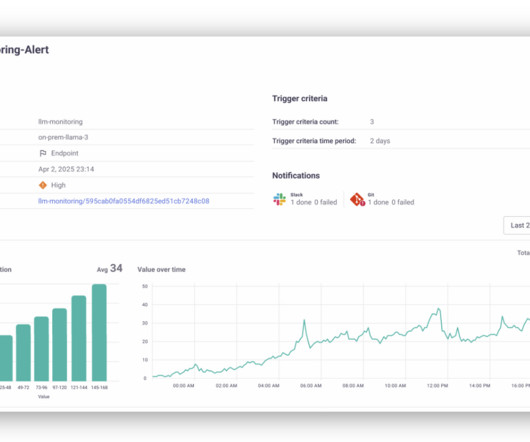Click the Endpoint flag icon
Image resolution: width=530 pixels, height=442 pixels.
pos(43,153)
